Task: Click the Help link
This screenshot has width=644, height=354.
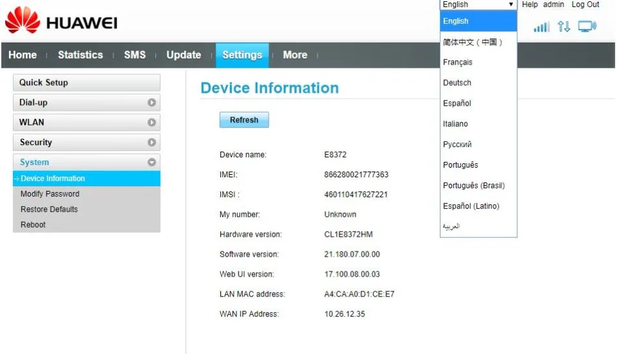Action: coord(530,5)
